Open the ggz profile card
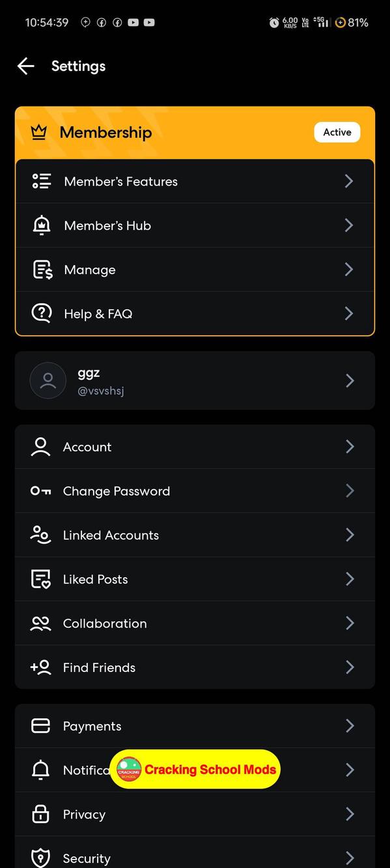The height and width of the screenshot is (868, 390). 195,381
